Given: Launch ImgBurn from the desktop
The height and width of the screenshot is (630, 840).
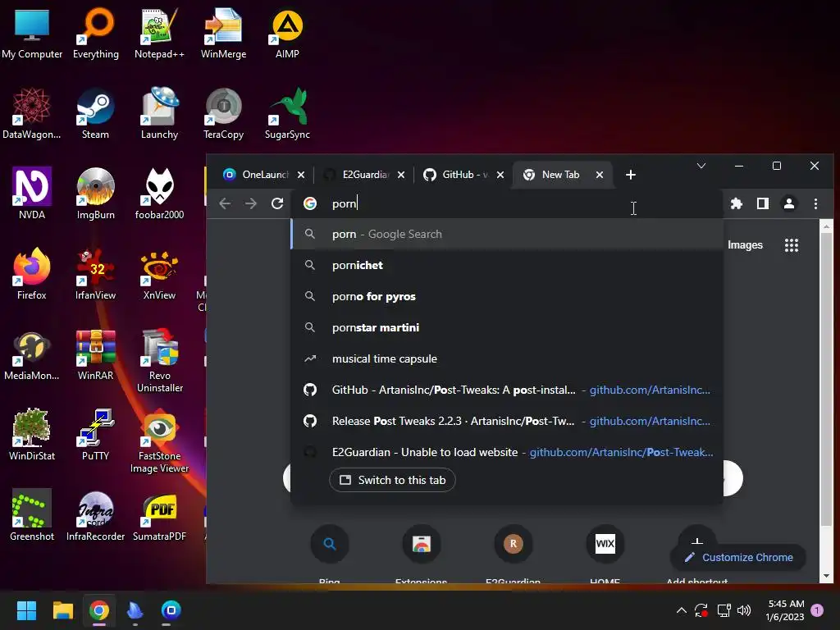Looking at the screenshot, I should click(95, 194).
